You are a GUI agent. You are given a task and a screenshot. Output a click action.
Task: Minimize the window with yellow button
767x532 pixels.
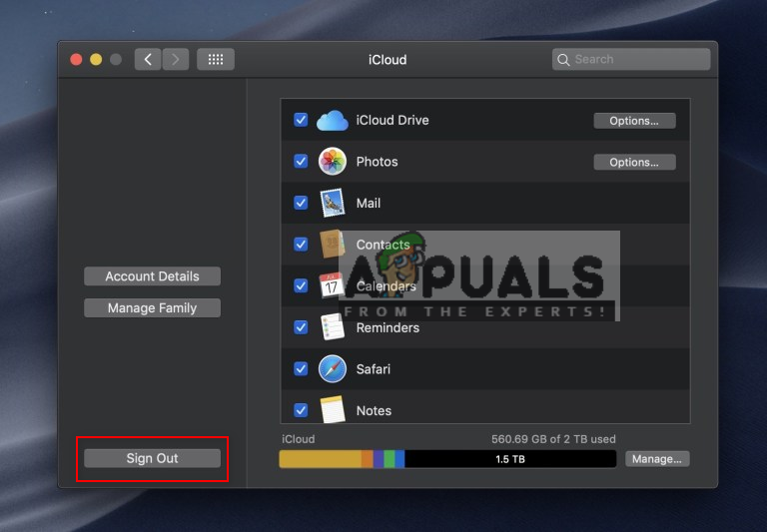click(96, 60)
